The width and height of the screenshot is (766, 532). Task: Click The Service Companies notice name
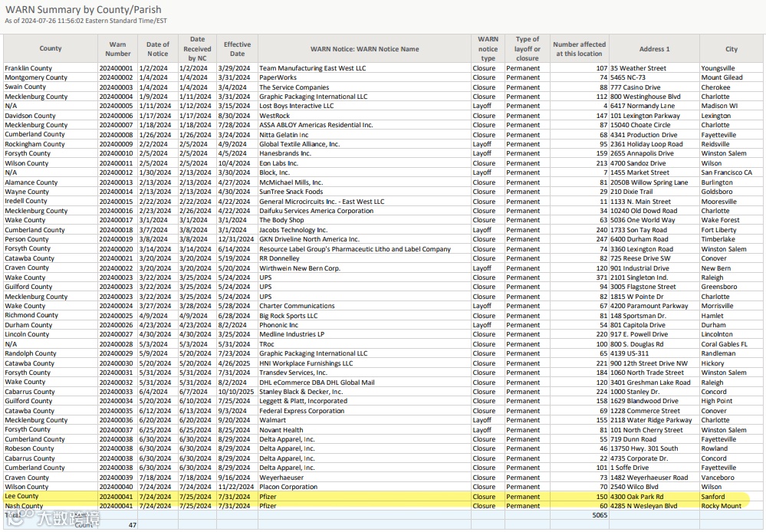(x=294, y=87)
